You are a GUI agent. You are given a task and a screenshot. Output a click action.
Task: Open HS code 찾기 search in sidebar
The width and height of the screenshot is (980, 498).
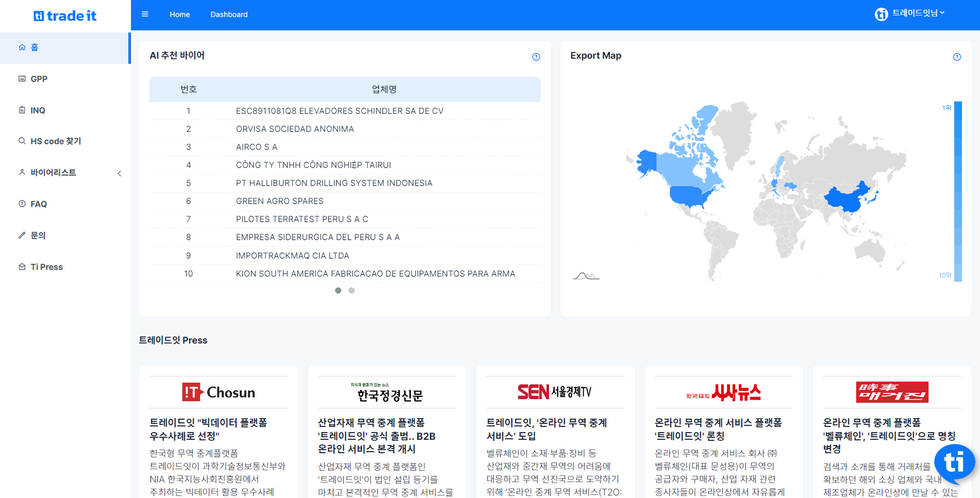56,141
